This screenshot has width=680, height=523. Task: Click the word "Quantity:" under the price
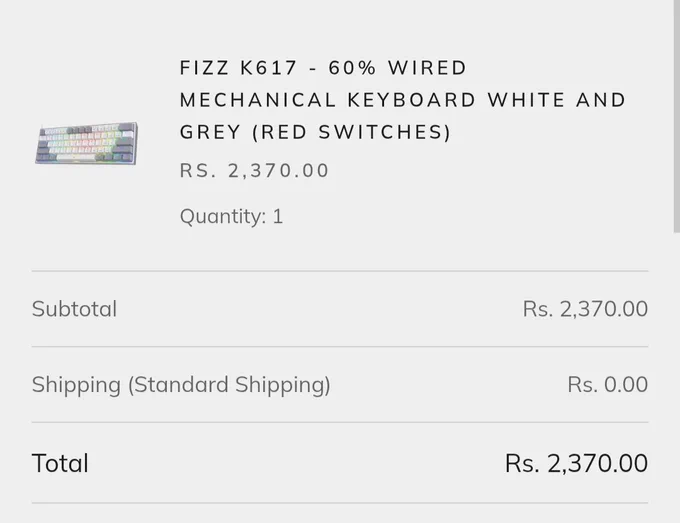pyautogui.click(x=223, y=216)
